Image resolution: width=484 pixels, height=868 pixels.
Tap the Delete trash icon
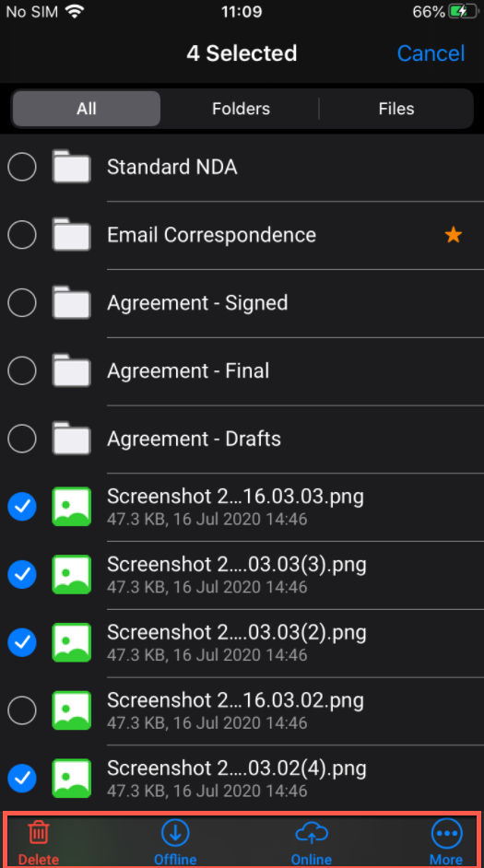[x=39, y=833]
